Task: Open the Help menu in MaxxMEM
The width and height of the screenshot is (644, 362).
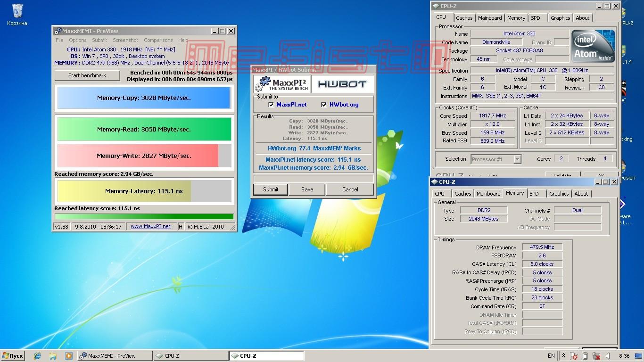Action: [183, 40]
